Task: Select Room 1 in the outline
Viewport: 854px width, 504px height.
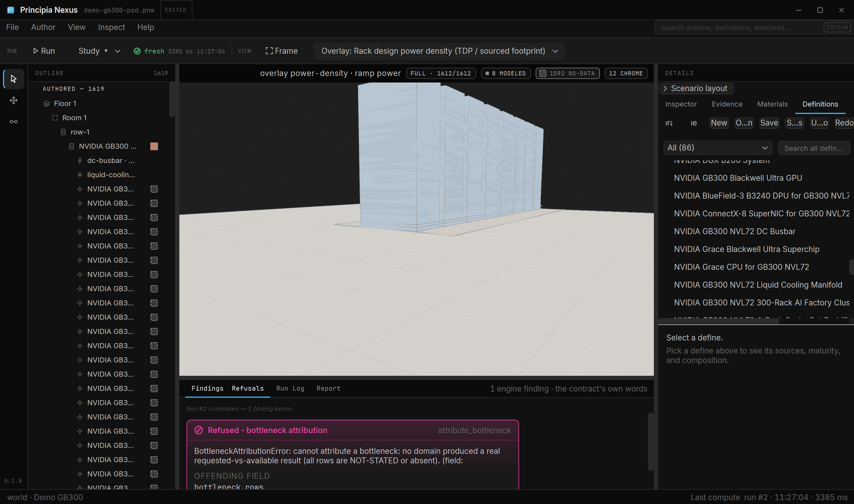Action: pos(74,118)
